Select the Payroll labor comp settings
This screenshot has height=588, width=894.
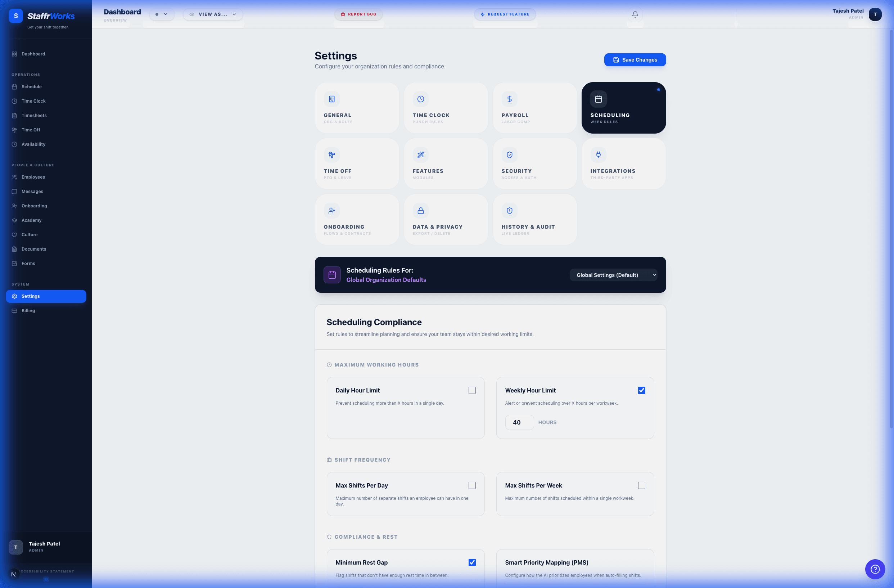[x=534, y=108]
